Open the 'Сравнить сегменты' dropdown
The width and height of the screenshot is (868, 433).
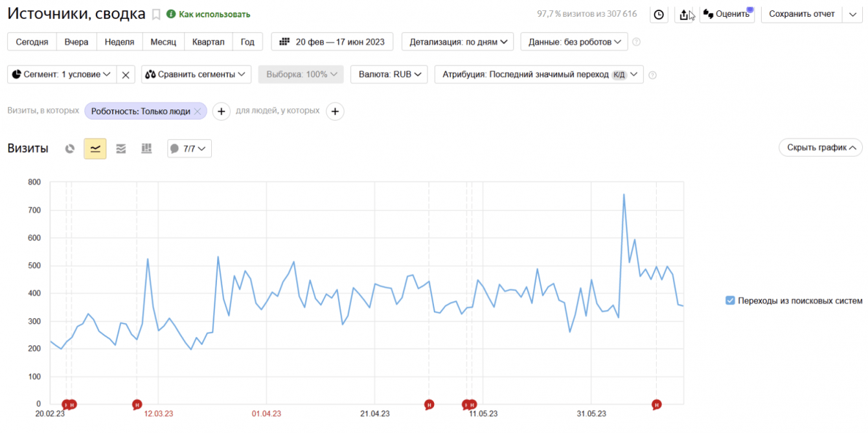196,75
